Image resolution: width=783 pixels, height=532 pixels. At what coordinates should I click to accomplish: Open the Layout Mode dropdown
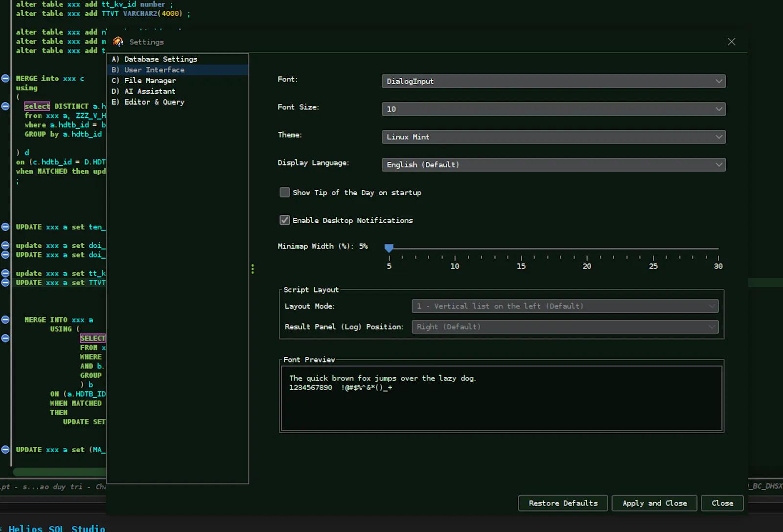click(565, 306)
